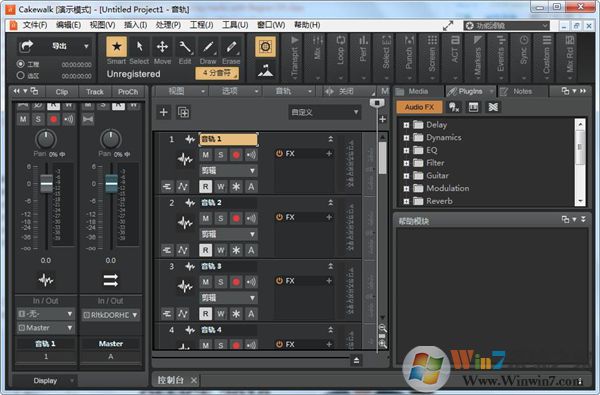The height and width of the screenshot is (395, 600).
Task: Toggle fullscreen with diagonal arrows icon
Action: pos(448,26)
